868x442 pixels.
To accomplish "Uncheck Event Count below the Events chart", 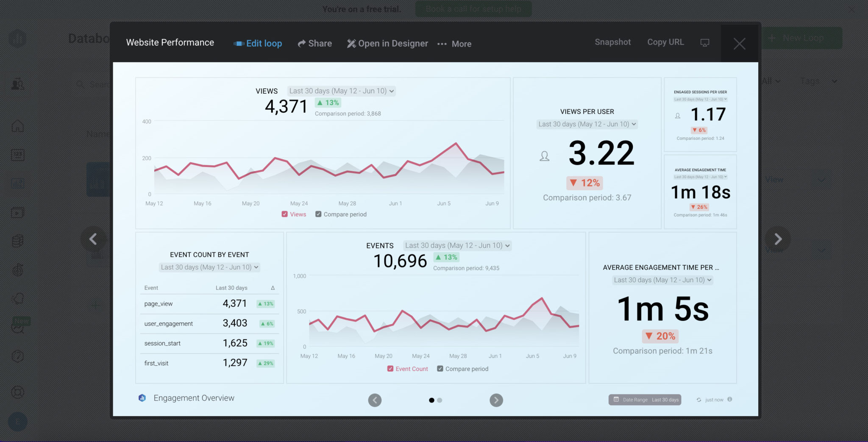I will point(390,369).
